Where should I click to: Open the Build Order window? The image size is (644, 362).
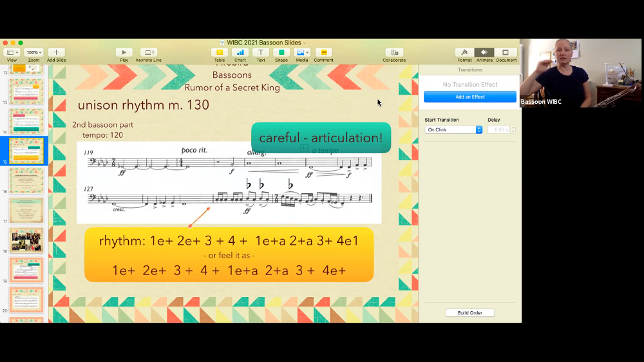click(470, 312)
